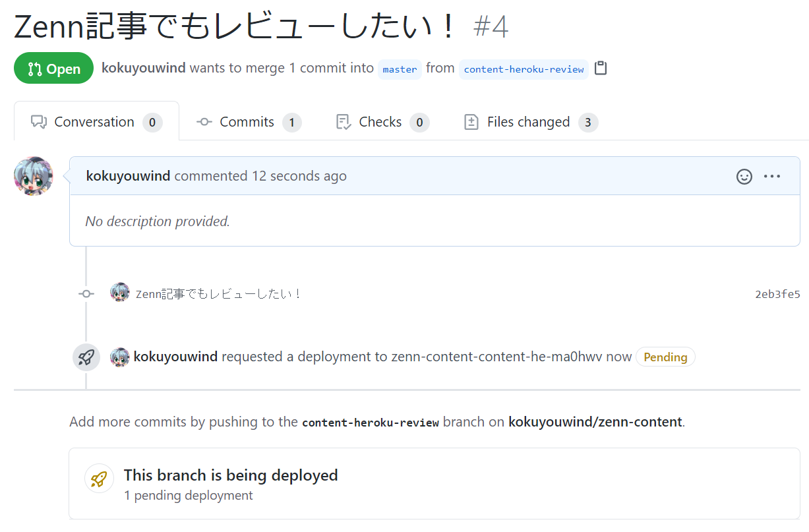Click the rocket icon in the branch deployment box
The height and width of the screenshot is (532, 809).
point(100,479)
